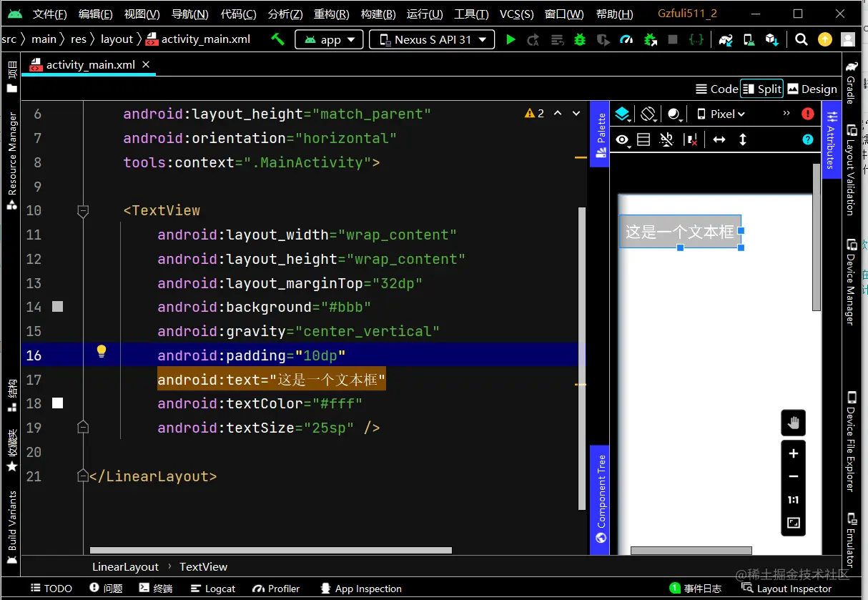Select the pan hand tool in preview
This screenshot has height=600, width=868.
(x=793, y=423)
